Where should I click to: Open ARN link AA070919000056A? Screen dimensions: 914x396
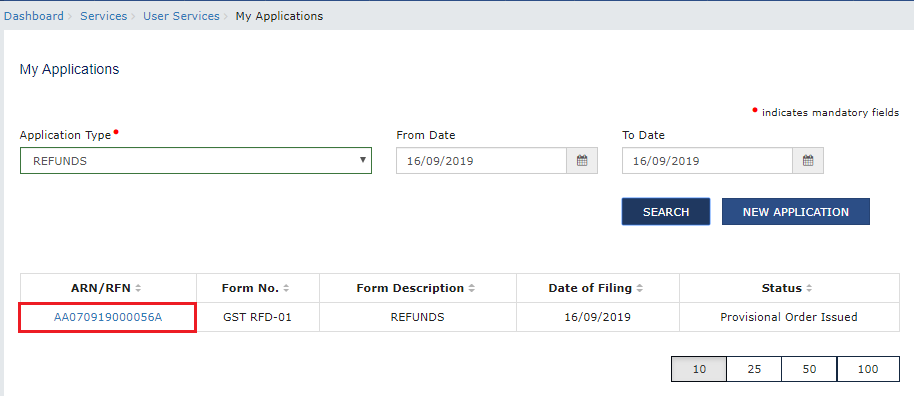click(x=108, y=317)
